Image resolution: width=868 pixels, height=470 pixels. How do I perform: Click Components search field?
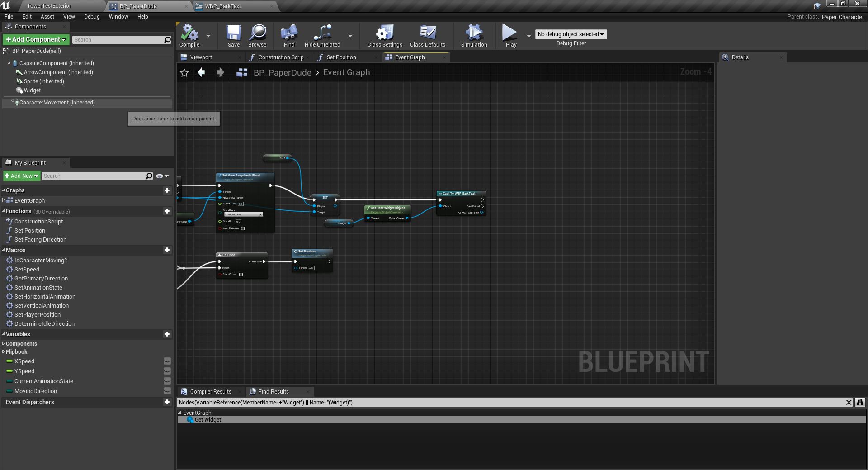click(118, 40)
